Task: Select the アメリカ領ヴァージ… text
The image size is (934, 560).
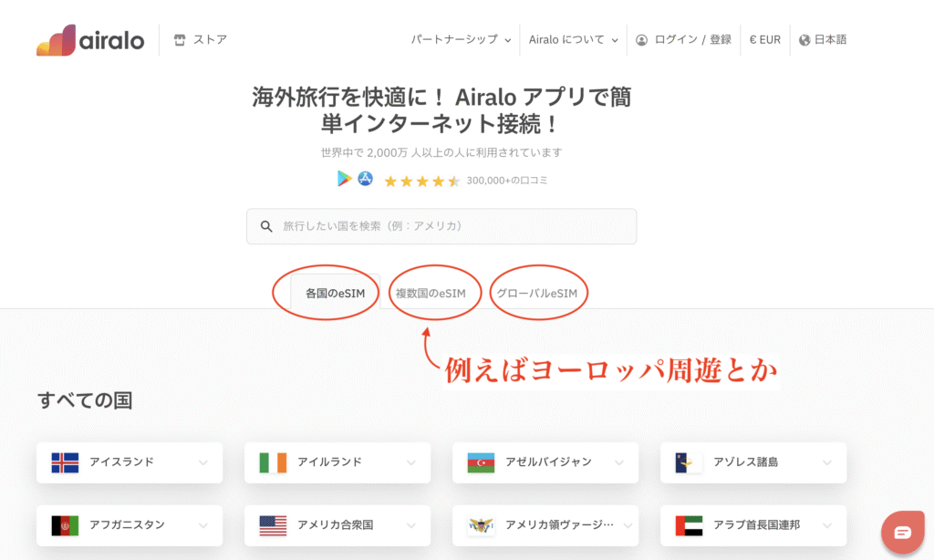Action: click(559, 524)
